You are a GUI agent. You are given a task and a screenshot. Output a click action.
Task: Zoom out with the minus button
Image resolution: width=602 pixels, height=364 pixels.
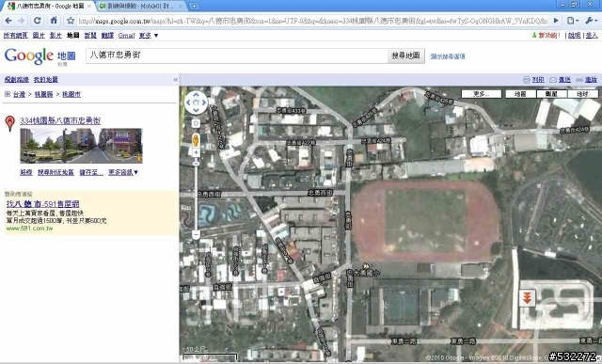[x=196, y=234]
